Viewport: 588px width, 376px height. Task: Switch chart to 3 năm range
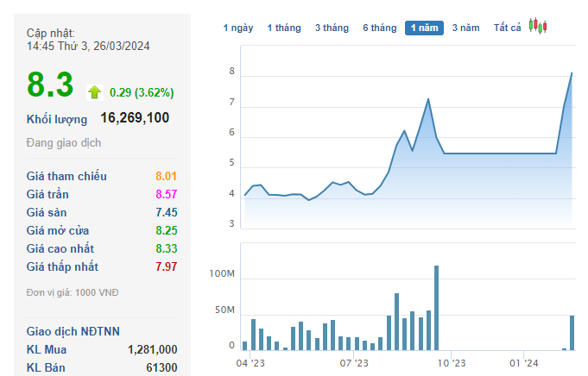(465, 28)
